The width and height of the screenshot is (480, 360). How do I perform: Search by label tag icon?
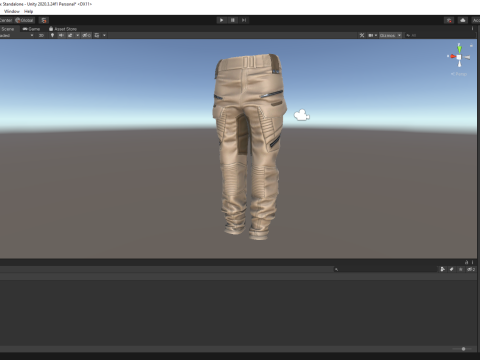point(451,269)
